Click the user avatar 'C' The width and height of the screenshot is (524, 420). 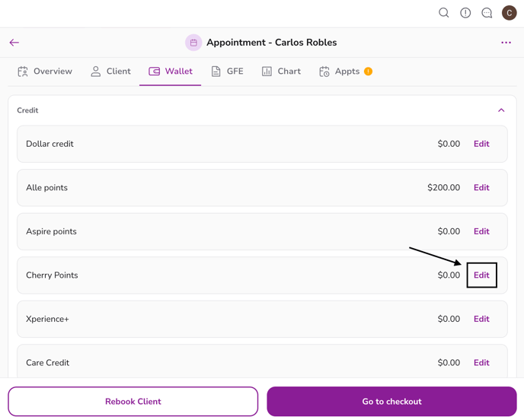pos(509,13)
